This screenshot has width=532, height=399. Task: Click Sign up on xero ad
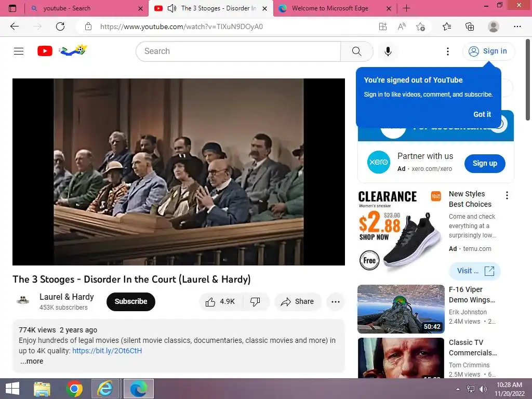click(485, 163)
